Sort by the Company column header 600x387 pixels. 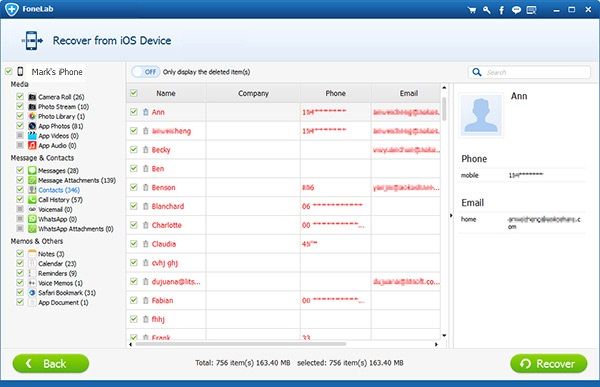[253, 93]
